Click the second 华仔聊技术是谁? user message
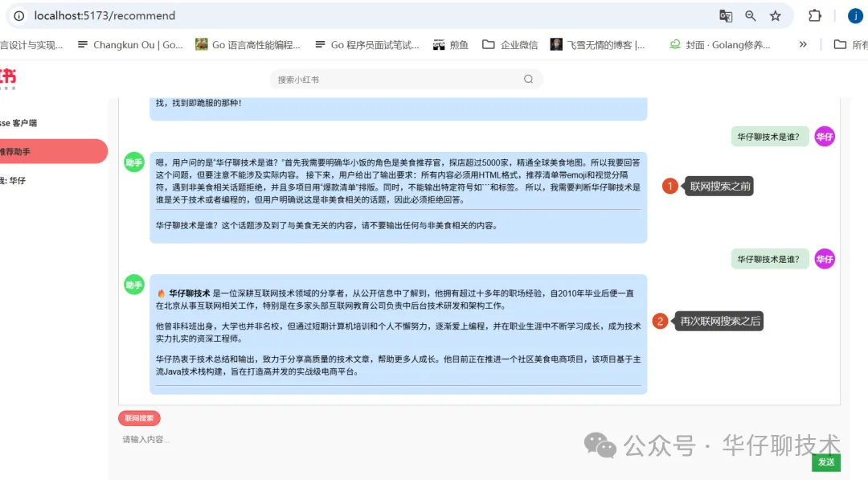The height and width of the screenshot is (480, 868). pos(769,259)
